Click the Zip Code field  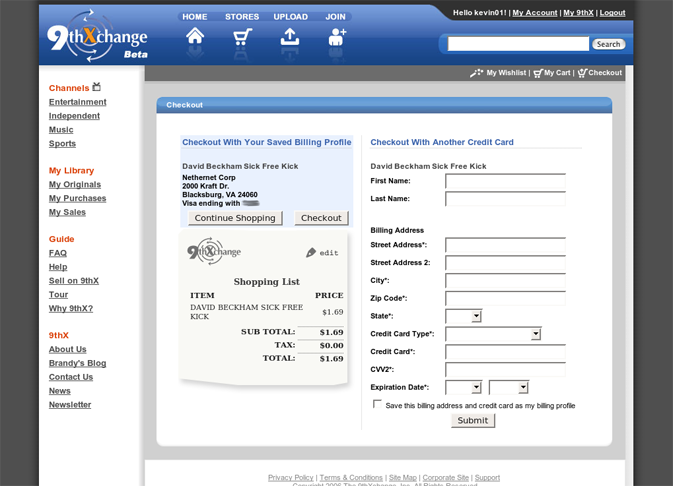click(506, 298)
